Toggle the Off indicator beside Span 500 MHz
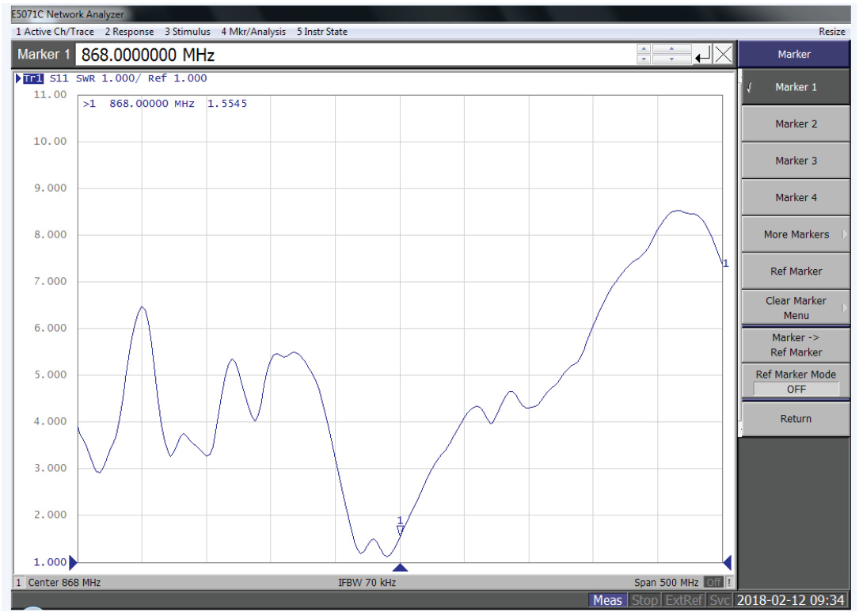The width and height of the screenshot is (859, 616). coord(713,582)
